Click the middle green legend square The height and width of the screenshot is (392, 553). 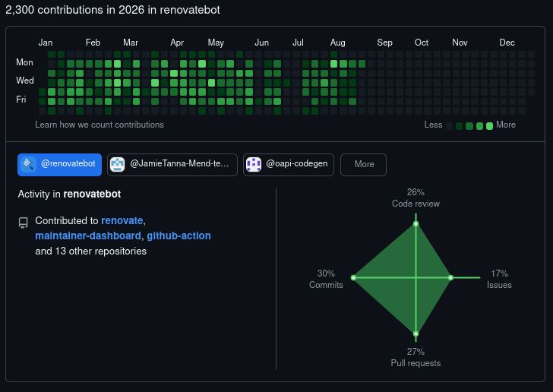[469, 126]
